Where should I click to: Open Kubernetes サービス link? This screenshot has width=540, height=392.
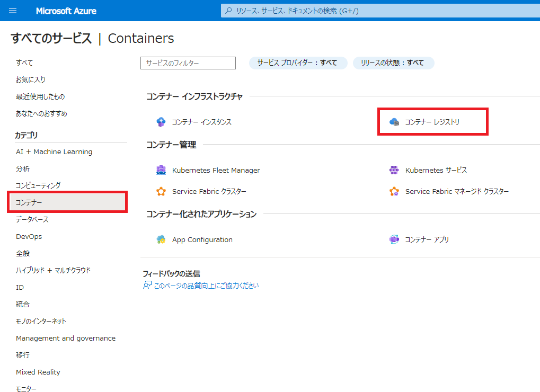[x=436, y=170]
